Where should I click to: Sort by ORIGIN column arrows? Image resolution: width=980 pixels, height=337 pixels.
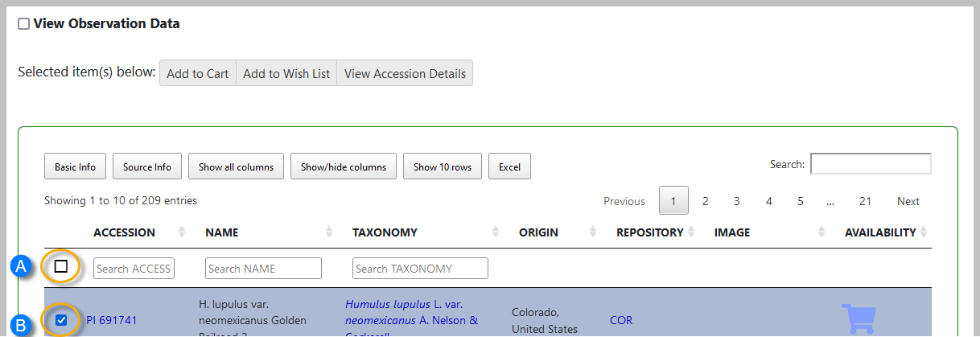tap(593, 232)
